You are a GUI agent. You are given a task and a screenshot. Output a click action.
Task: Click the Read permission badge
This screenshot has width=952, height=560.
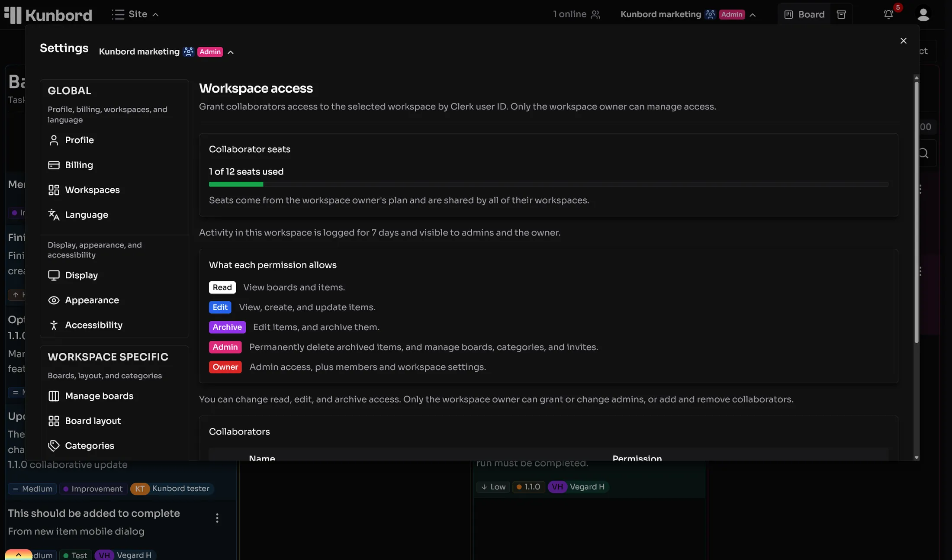coord(222,287)
